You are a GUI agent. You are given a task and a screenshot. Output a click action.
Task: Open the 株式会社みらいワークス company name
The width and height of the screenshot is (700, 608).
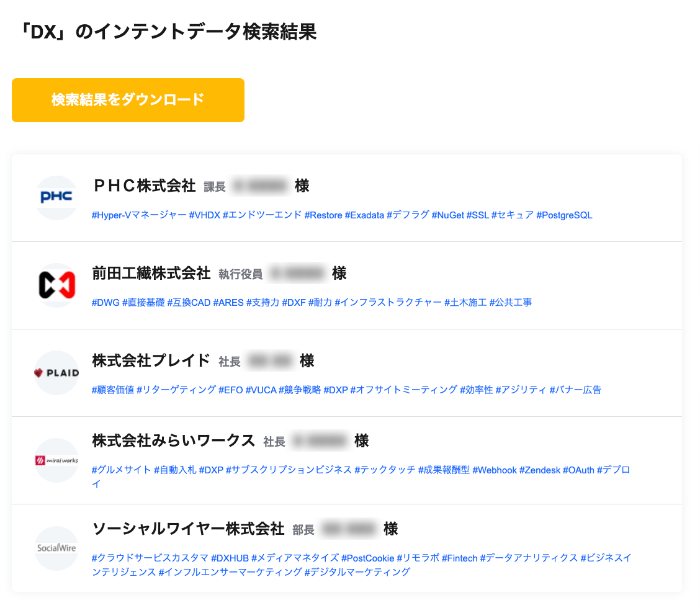(x=174, y=441)
